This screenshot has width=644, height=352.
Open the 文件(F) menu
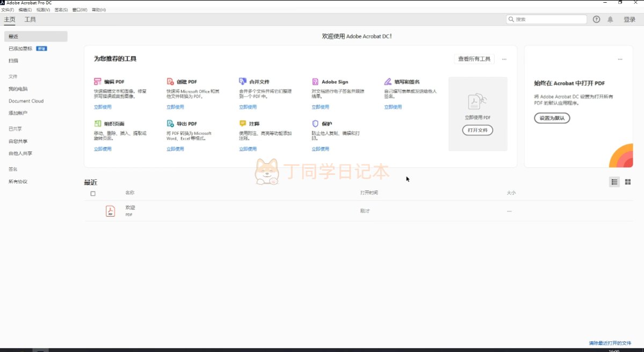(8, 10)
